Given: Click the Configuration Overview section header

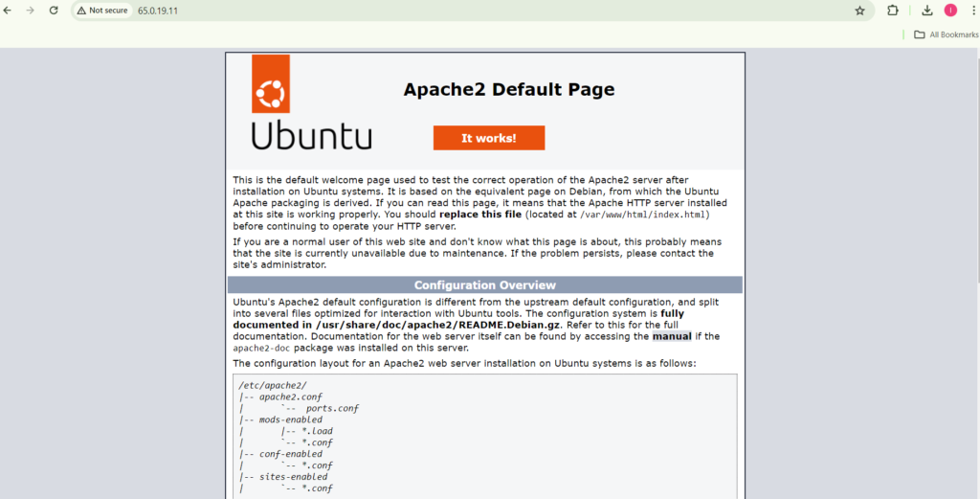Looking at the screenshot, I should (484, 285).
